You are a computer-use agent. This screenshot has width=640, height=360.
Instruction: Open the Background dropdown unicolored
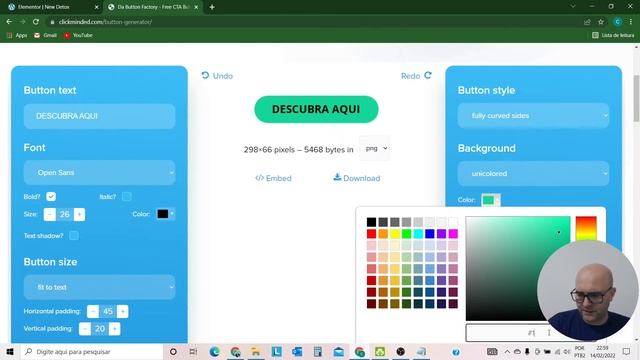click(x=533, y=173)
